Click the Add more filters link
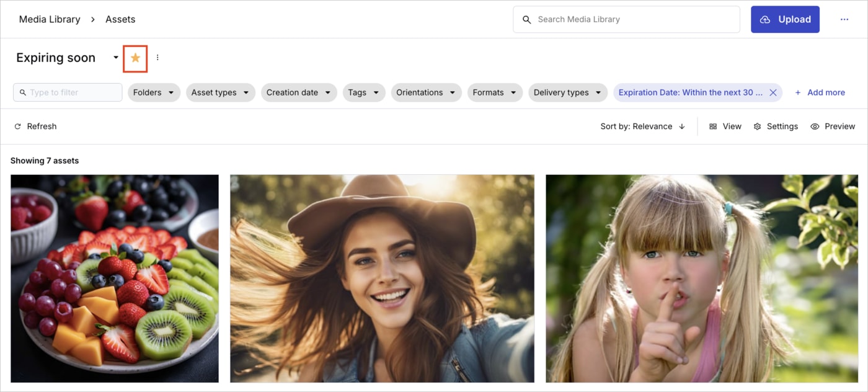Viewport: 868px width, 392px height. click(820, 92)
